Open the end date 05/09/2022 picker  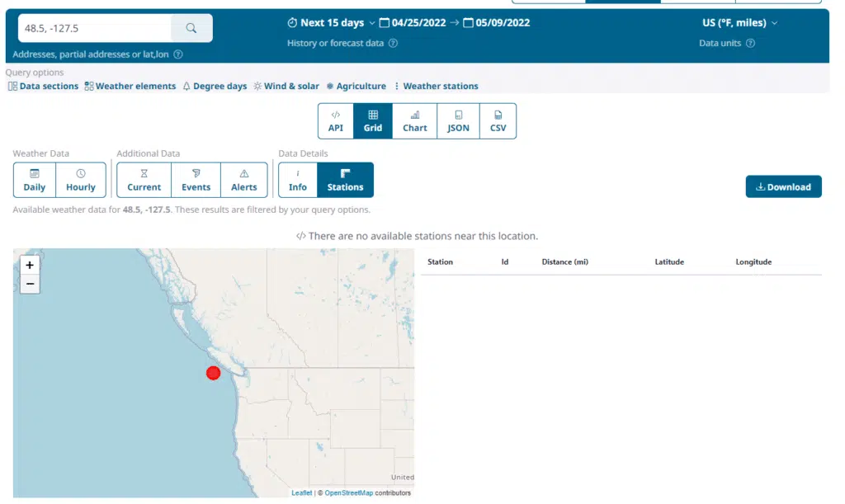click(x=497, y=23)
